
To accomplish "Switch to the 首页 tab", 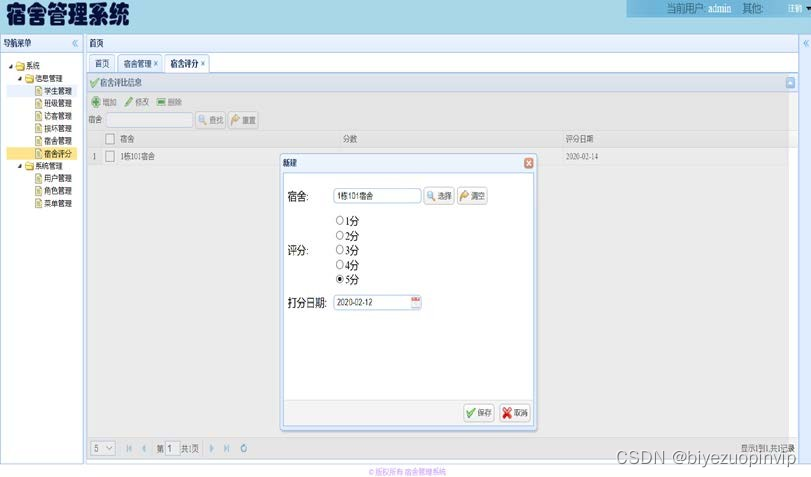I will tap(102, 64).
